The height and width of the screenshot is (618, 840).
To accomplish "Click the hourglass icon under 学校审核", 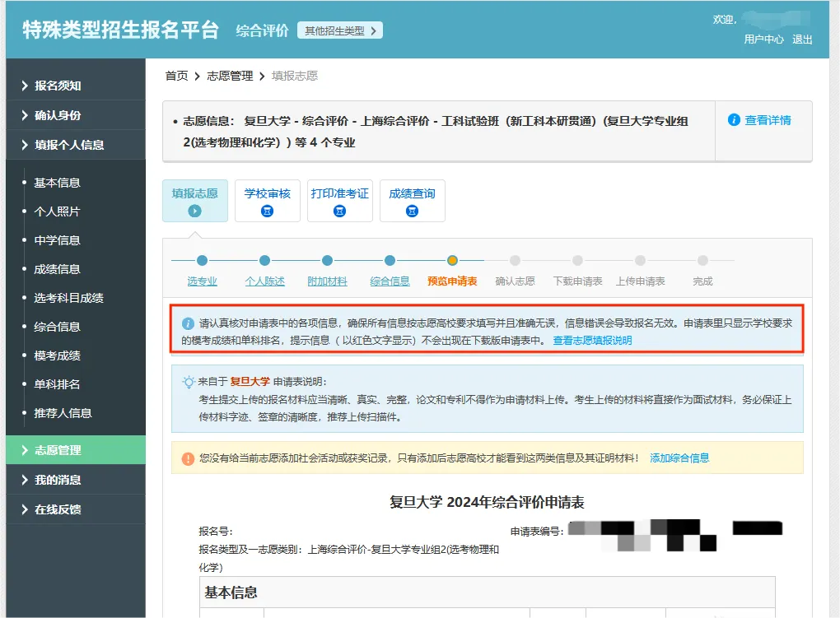I will pos(267,211).
